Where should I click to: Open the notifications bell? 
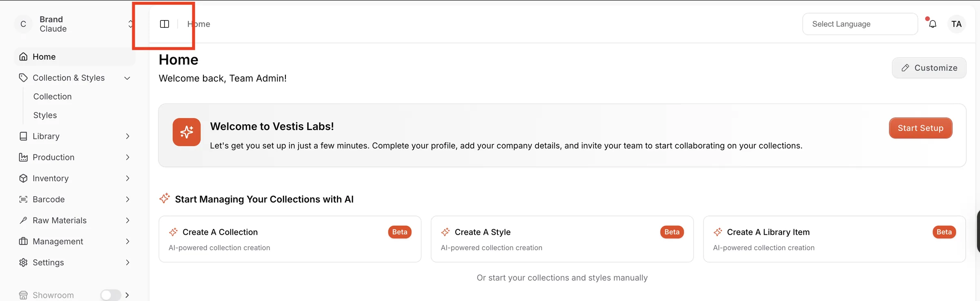pos(933,24)
